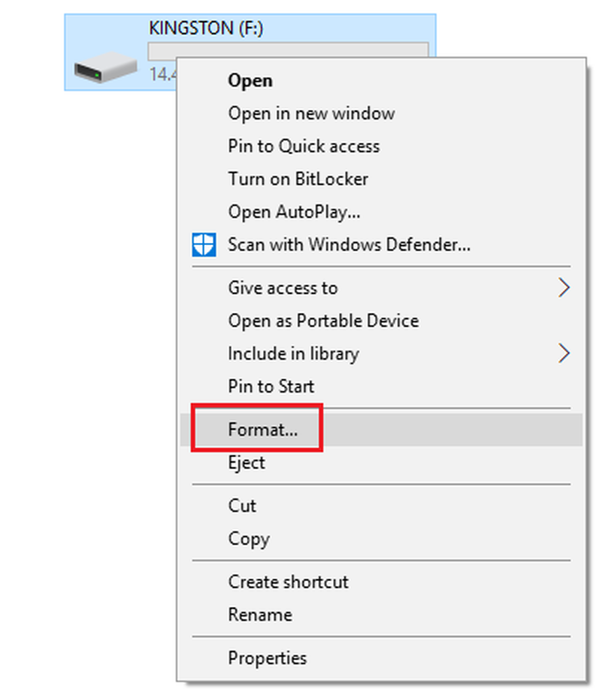Select Cut in the context menu
Screen dimensions: 596x700
click(381, 506)
